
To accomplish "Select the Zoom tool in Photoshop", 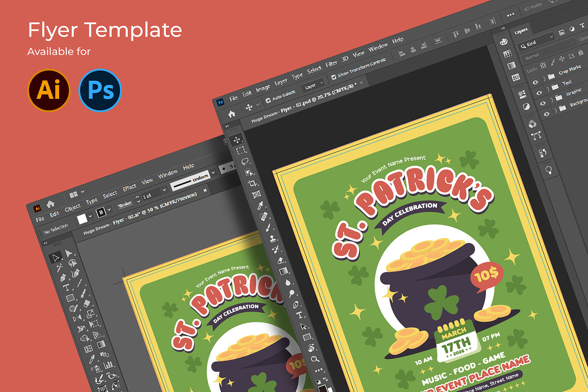I will [x=315, y=359].
